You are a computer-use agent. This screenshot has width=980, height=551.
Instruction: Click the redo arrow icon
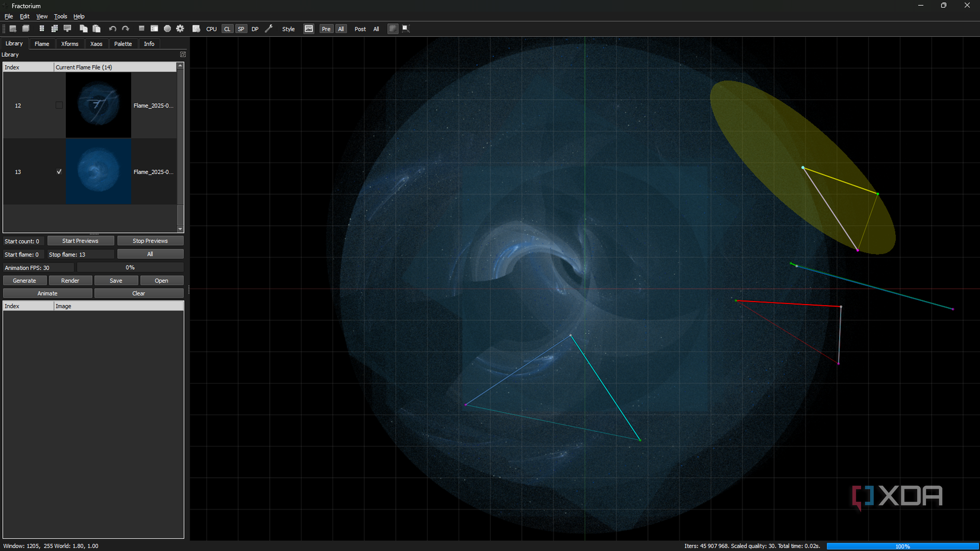[x=125, y=28]
